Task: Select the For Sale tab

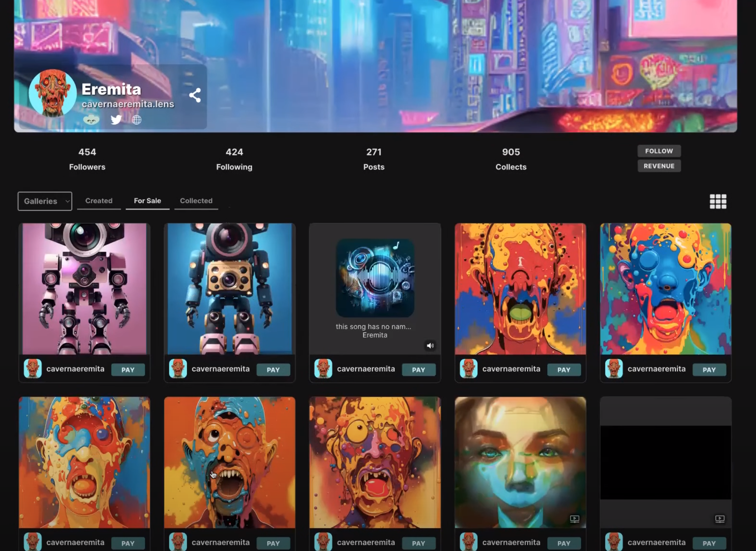Action: coord(147,201)
